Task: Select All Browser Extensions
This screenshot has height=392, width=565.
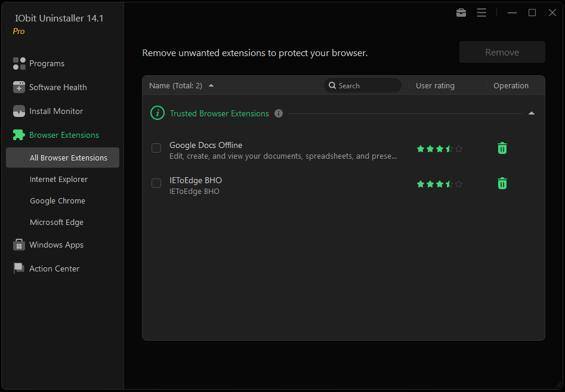Action: (x=63, y=158)
